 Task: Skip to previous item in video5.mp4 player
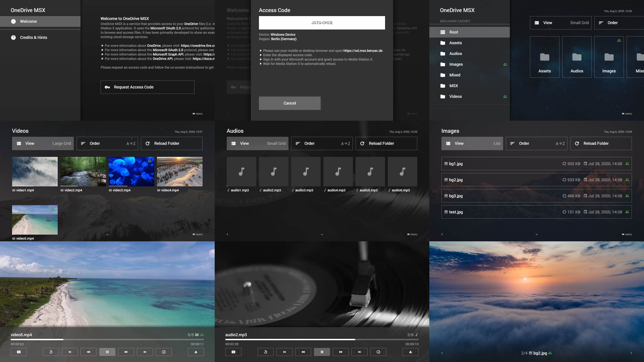coord(70,352)
